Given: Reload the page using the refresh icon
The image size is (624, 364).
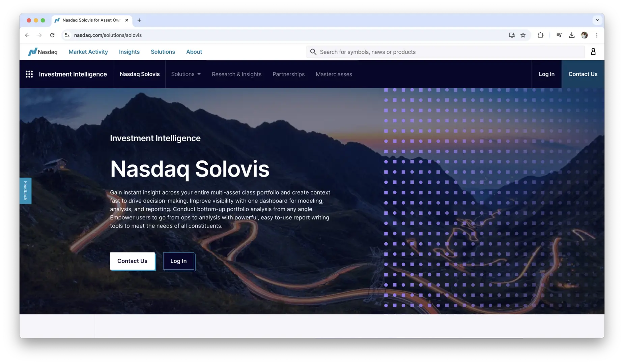Looking at the screenshot, I should (52, 35).
